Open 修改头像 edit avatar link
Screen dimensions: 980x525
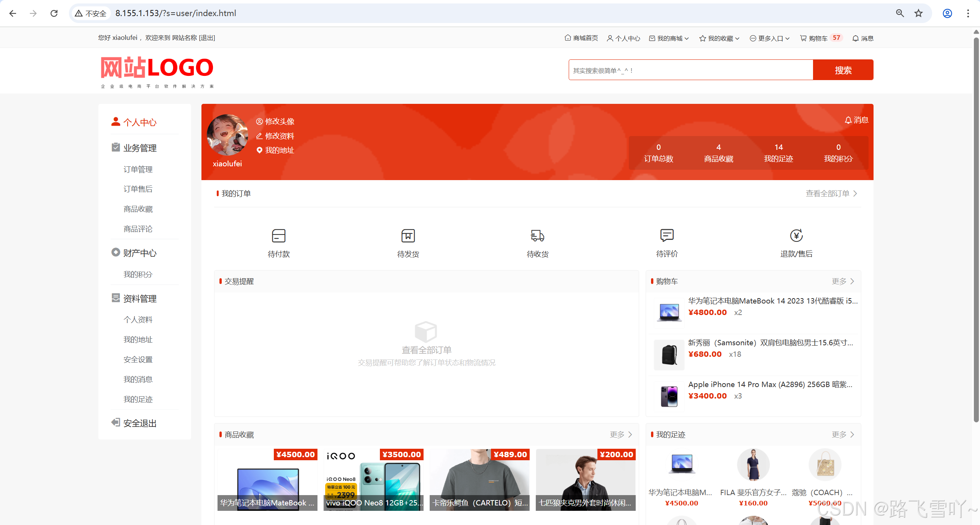(275, 121)
